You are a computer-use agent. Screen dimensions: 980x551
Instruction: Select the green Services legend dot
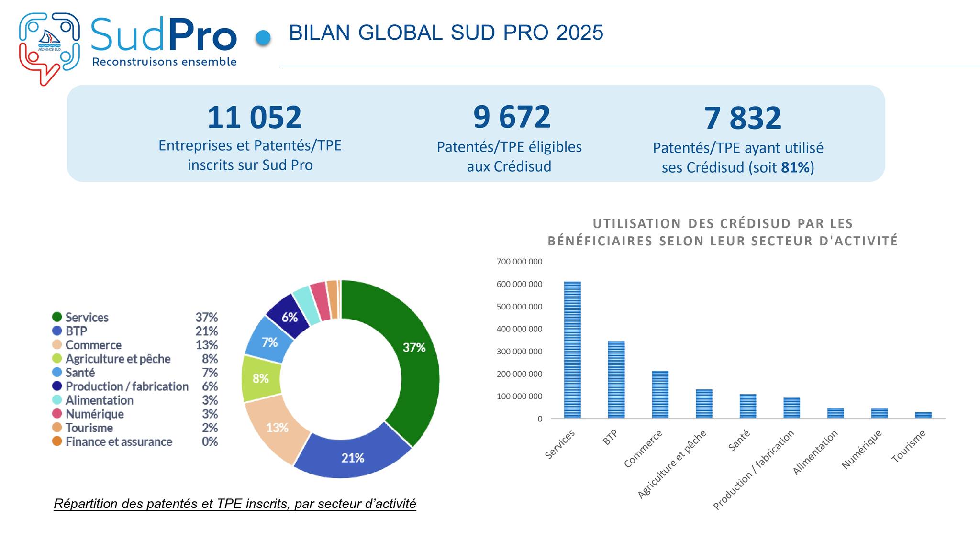click(x=57, y=317)
